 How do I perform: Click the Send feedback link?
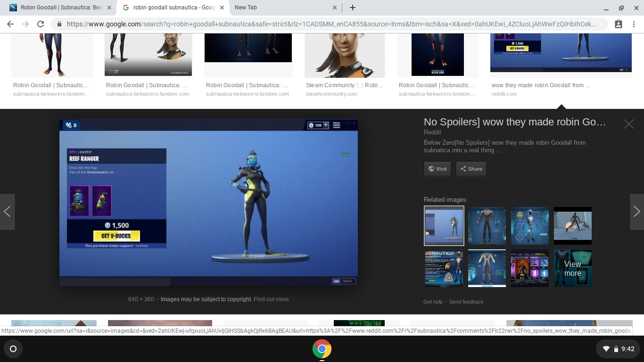(x=466, y=302)
